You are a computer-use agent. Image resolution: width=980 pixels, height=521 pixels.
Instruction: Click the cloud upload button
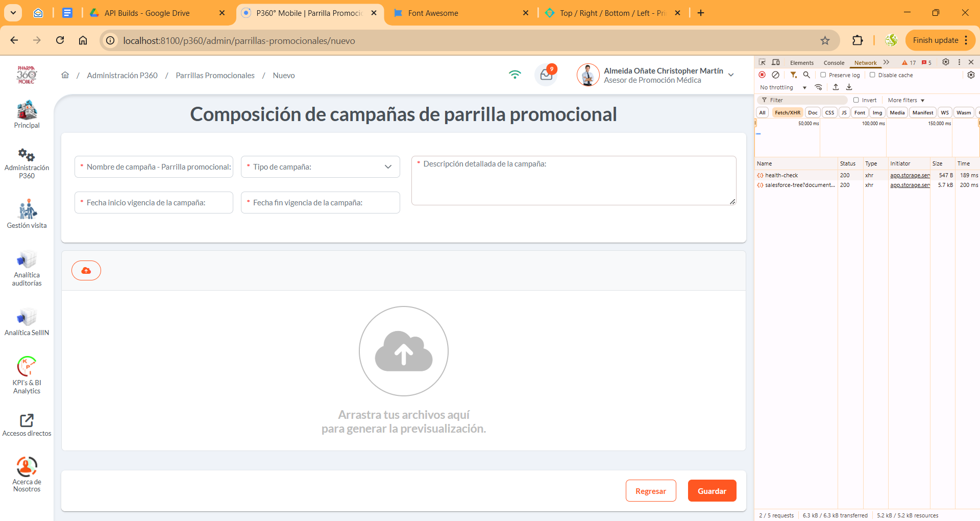pyautogui.click(x=86, y=271)
